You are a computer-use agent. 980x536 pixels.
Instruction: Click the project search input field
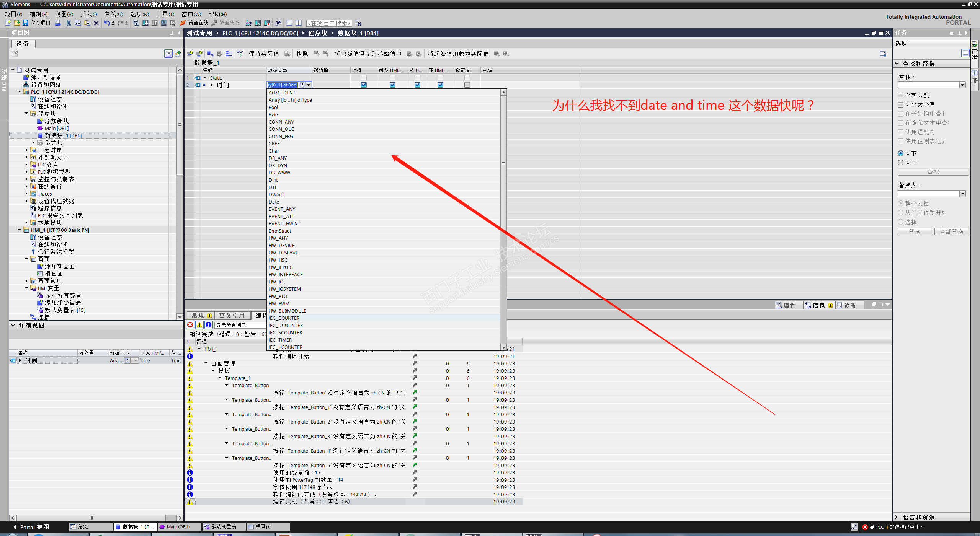pyautogui.click(x=329, y=23)
